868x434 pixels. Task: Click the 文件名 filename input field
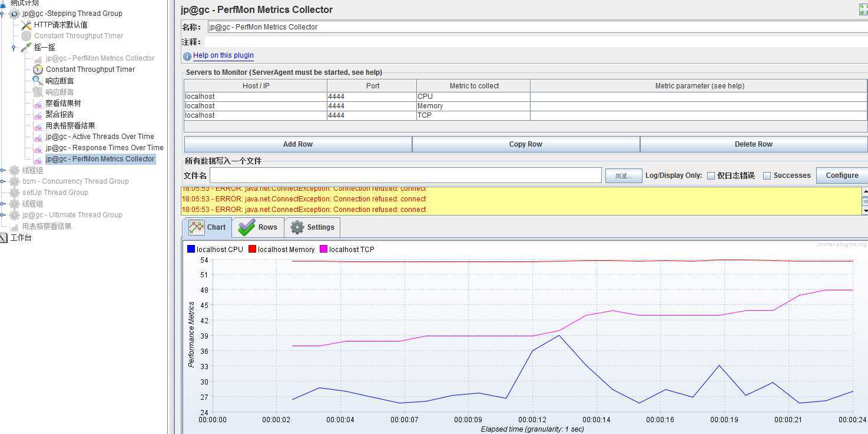click(x=405, y=175)
